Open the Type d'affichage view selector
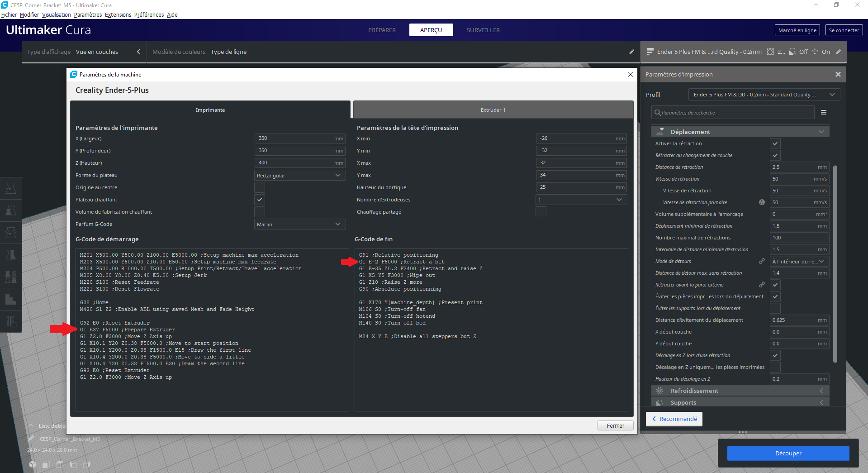 (84, 52)
